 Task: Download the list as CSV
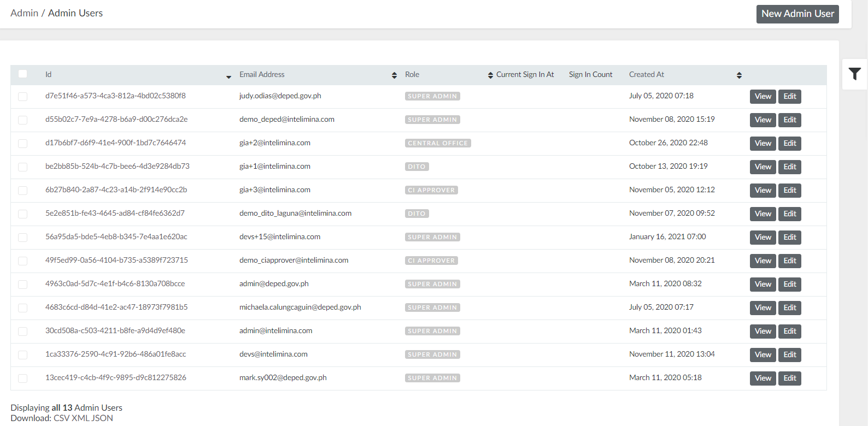pyautogui.click(x=61, y=418)
